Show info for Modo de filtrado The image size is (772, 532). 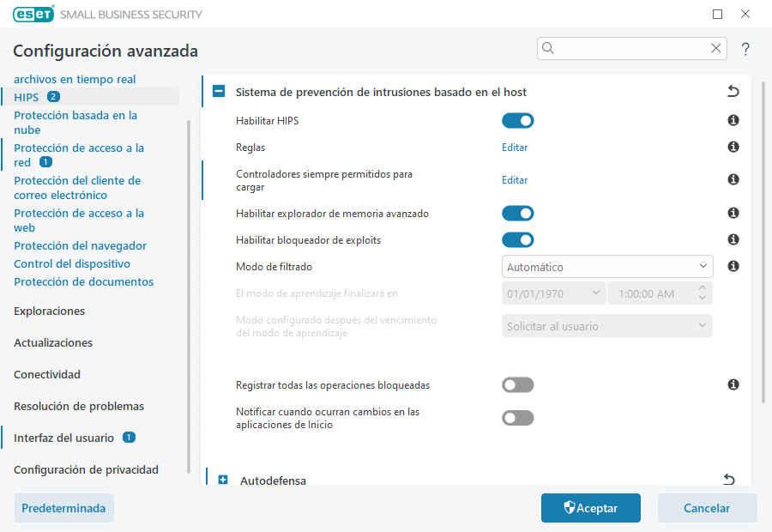tap(733, 267)
